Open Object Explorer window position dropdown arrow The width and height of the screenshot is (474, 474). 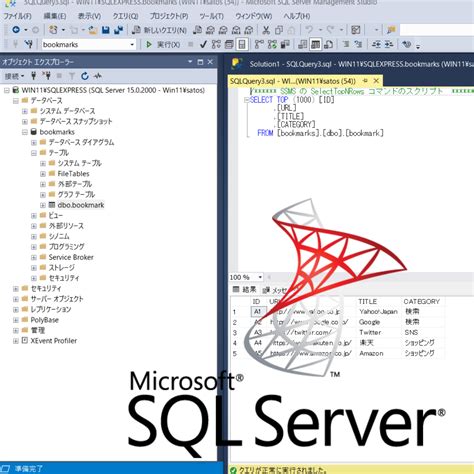(190, 62)
